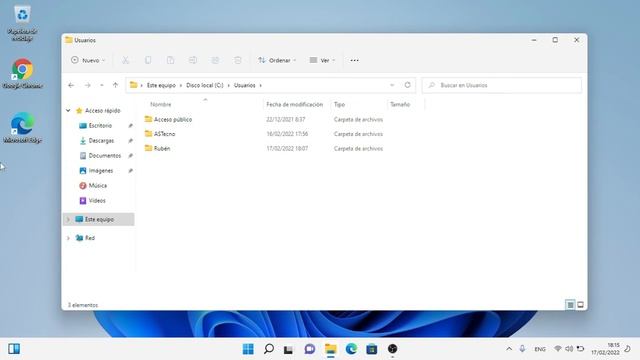Open Task View on the taskbar

(x=288, y=349)
